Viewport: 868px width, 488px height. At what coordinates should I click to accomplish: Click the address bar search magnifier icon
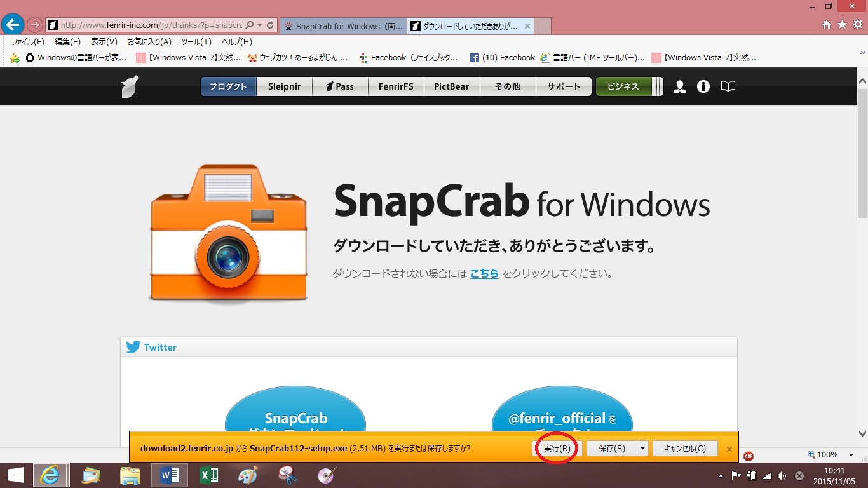coord(249,25)
